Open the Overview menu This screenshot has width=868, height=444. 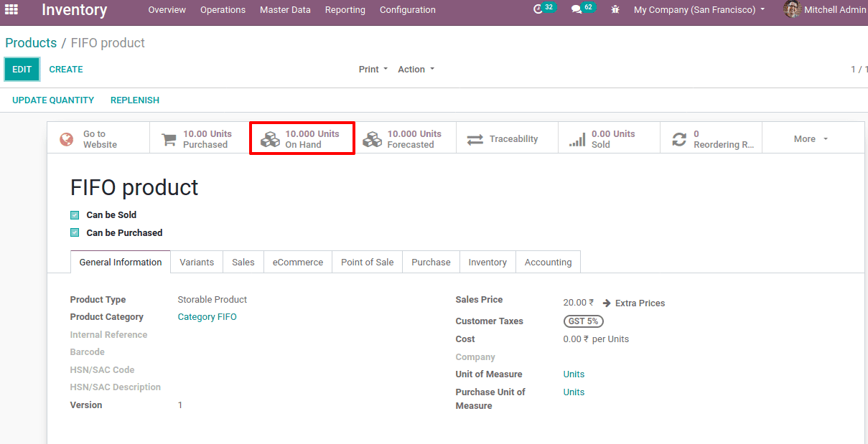click(167, 10)
